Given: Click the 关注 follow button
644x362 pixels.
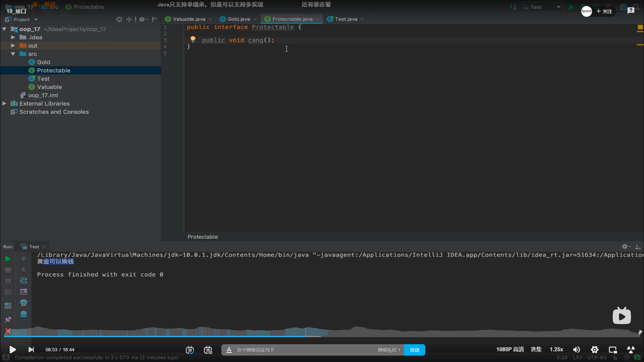Looking at the screenshot, I should (604, 11).
